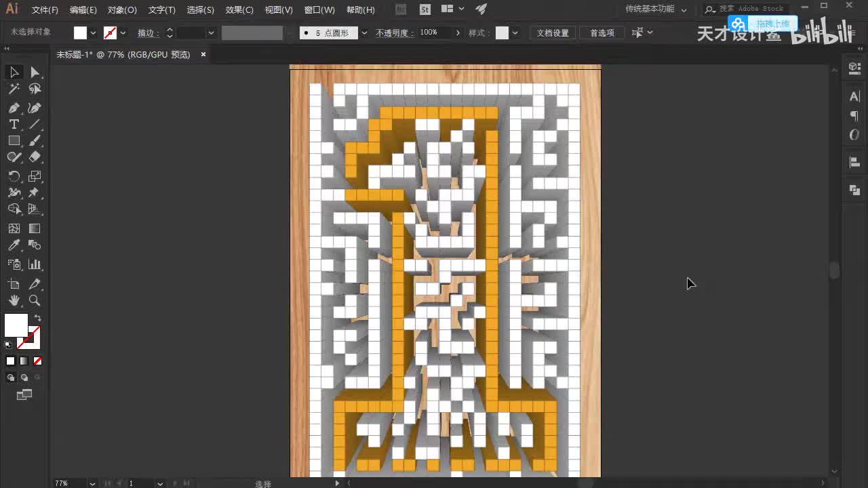Screen dimensions: 868x488
Task: Expand the opacity 100% arrow
Action: click(458, 33)
